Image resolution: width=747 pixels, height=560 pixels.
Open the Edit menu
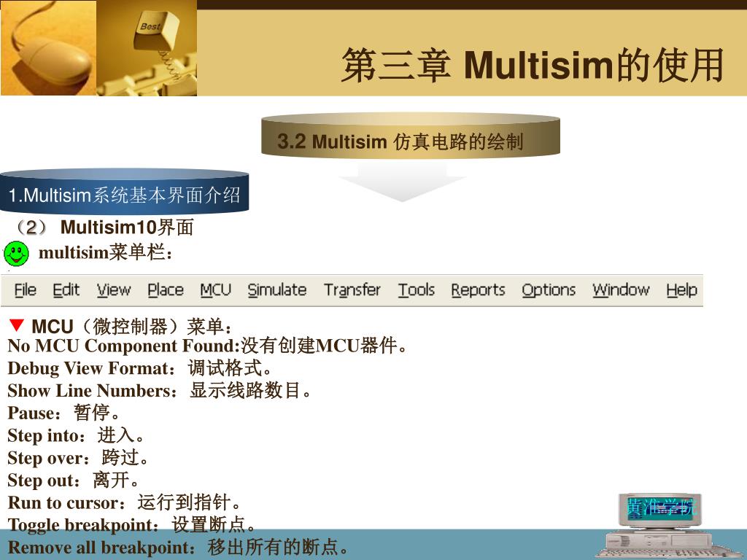tap(66, 289)
